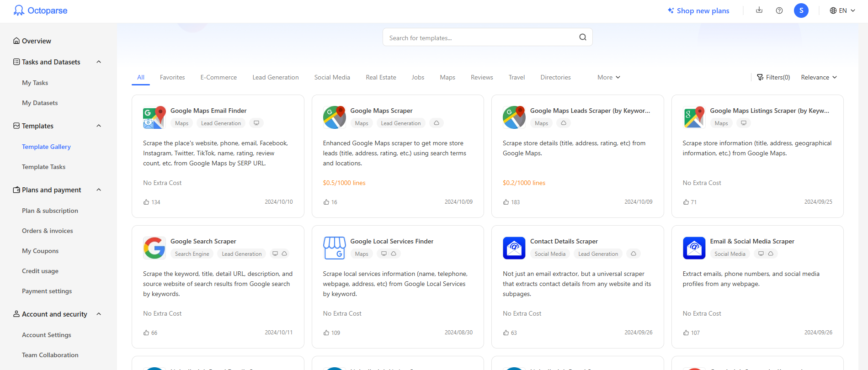Open the user avatar S
Screen dimensions: 868x370
tap(801, 11)
